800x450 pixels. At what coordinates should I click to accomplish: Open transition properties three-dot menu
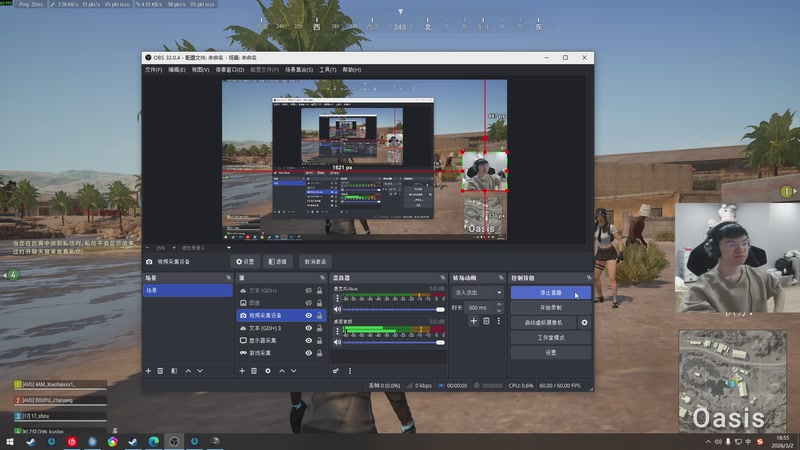coord(498,321)
